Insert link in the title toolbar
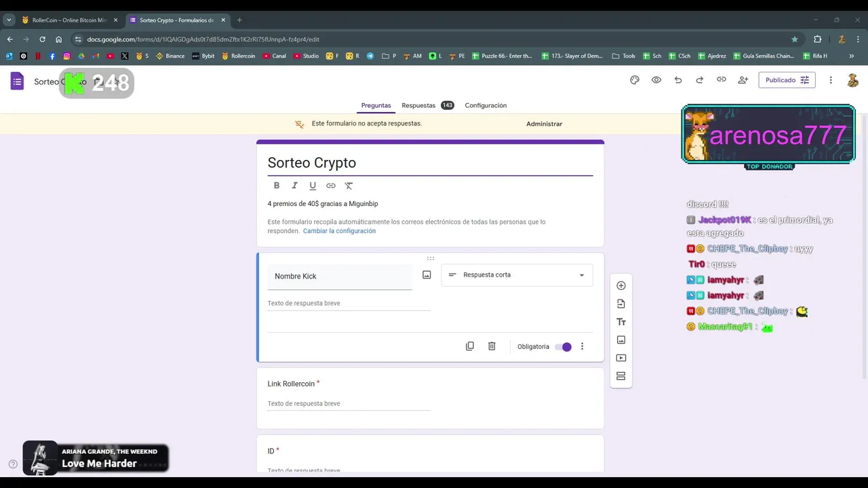The width and height of the screenshot is (868, 488). 331,186
